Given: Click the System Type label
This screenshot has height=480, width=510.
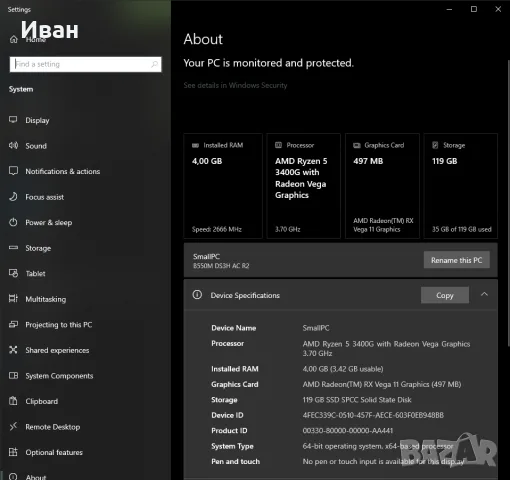Looking at the screenshot, I should point(232,446).
